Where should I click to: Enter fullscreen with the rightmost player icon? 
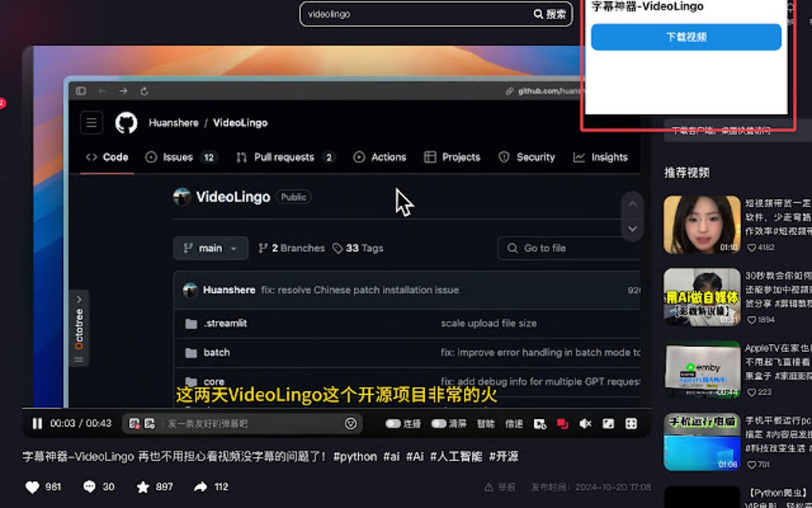click(x=630, y=424)
